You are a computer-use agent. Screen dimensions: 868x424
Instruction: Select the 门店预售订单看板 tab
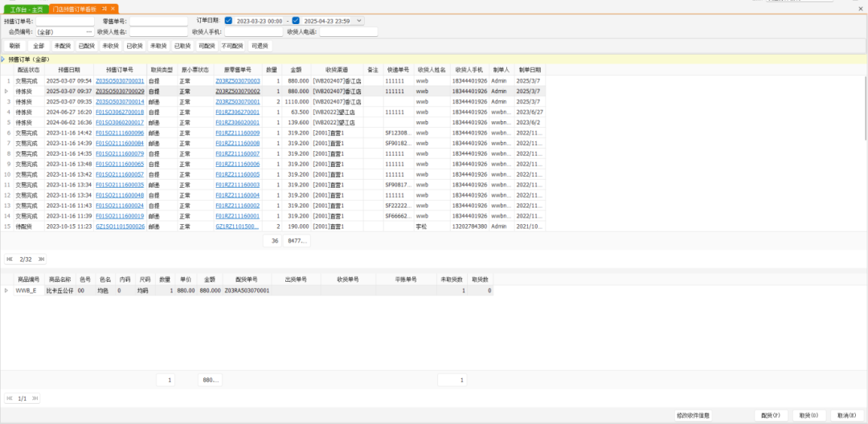point(75,10)
